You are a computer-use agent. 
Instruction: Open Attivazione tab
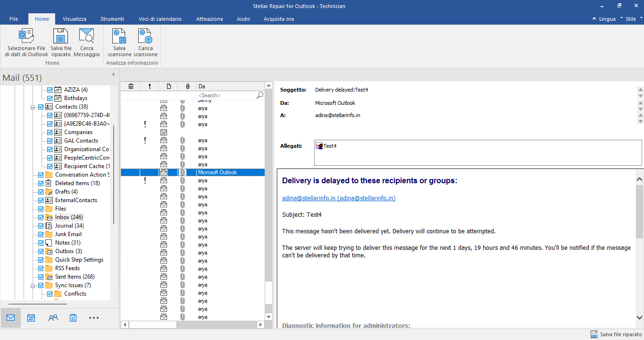coord(209,19)
